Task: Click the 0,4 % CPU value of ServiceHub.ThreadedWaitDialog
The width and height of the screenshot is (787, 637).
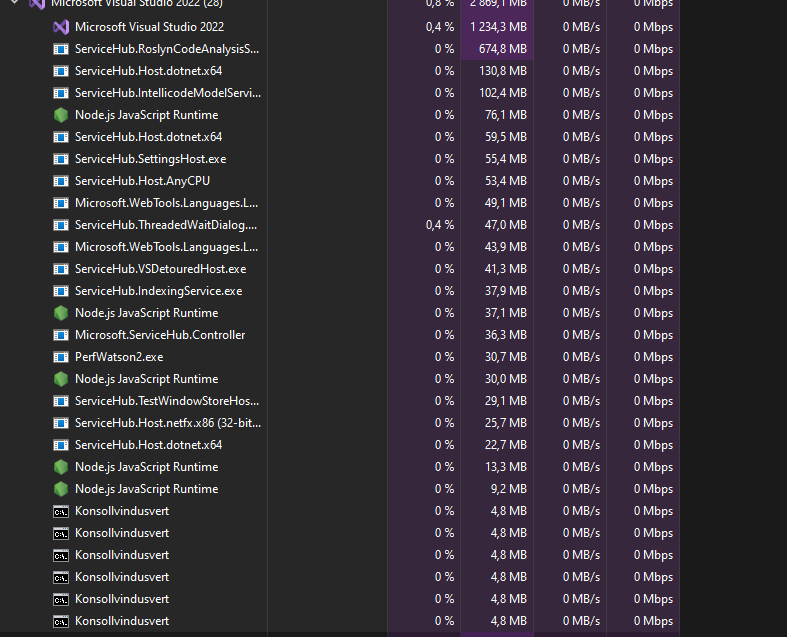Action: 440,225
